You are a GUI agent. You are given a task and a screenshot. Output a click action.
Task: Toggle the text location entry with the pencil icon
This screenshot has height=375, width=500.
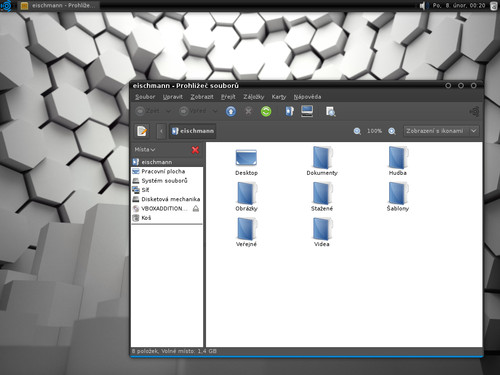[142, 131]
